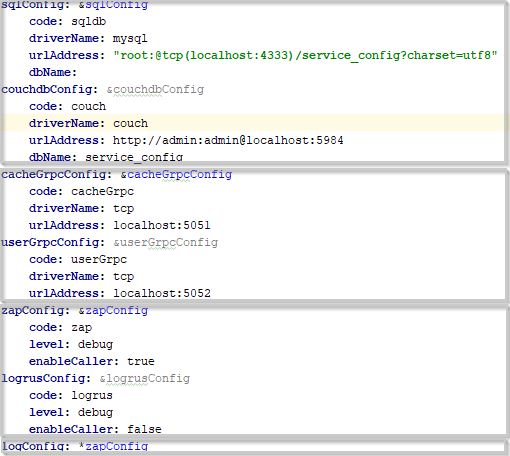Click the localhost:5052 address value
Image resolution: width=510 pixels, height=456 pixels.
point(162,293)
